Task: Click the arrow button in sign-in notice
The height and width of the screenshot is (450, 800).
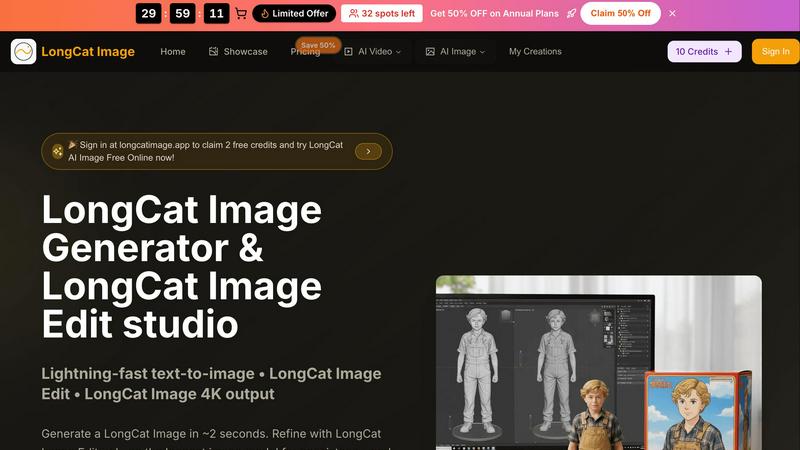Action: coord(368,152)
